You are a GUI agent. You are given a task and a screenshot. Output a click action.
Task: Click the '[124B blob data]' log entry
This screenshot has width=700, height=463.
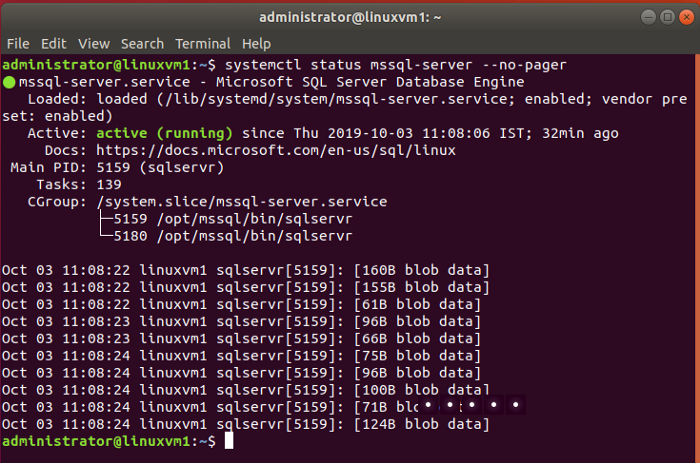click(x=421, y=425)
